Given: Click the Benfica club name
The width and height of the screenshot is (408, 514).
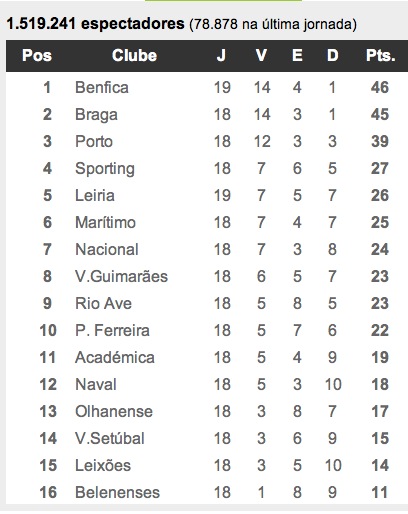Looking at the screenshot, I should tap(102, 88).
